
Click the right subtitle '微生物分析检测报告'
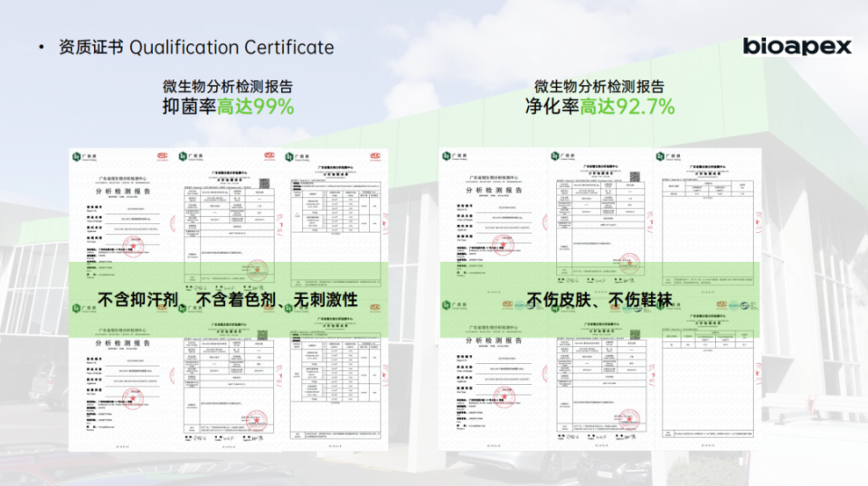599,87
